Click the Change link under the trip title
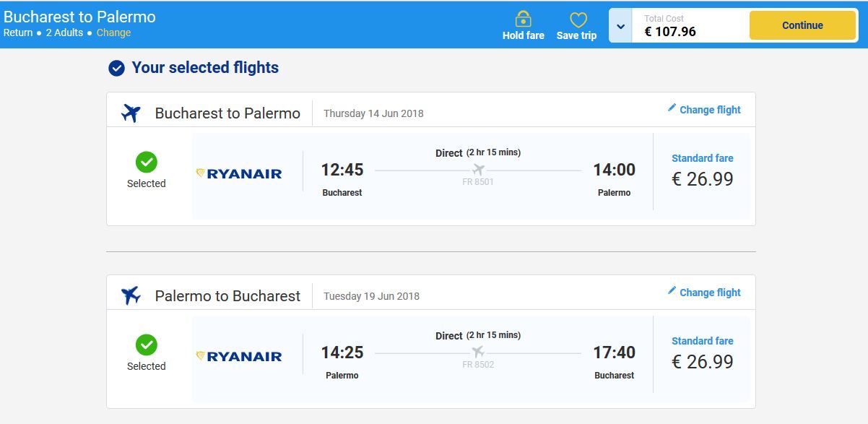The height and width of the screenshot is (424, 868). [114, 33]
